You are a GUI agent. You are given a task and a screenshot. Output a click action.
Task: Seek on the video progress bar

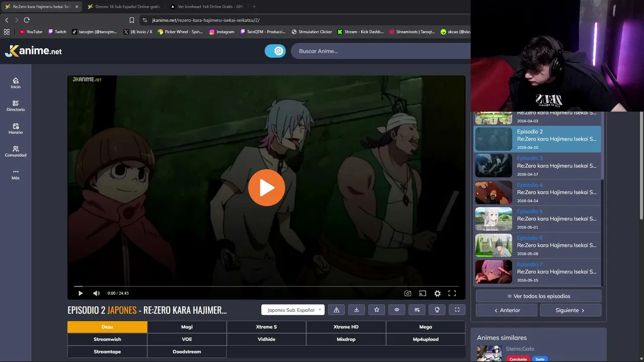click(x=267, y=286)
